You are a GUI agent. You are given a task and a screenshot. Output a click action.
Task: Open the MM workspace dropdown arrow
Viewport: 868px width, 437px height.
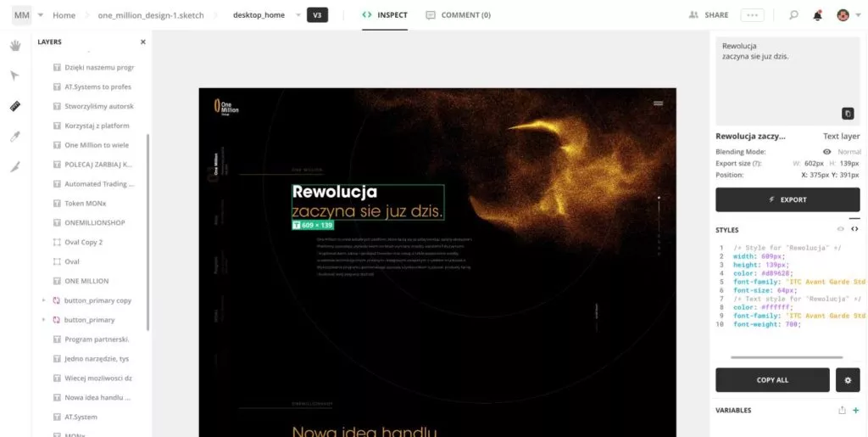point(40,15)
